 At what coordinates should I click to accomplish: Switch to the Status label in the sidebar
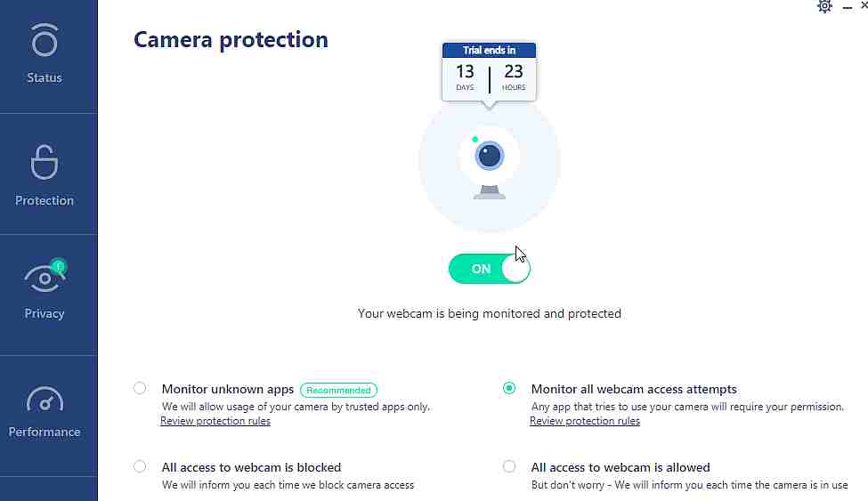45,77
